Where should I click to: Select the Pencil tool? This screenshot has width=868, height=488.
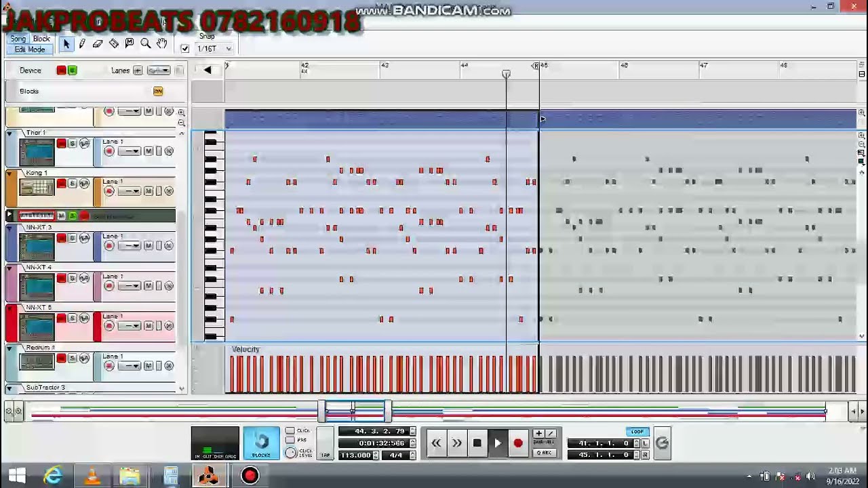82,44
